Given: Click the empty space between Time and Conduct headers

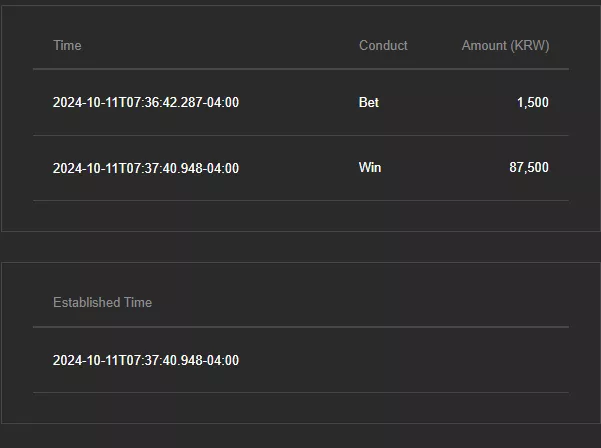Looking at the screenshot, I should coord(220,46).
